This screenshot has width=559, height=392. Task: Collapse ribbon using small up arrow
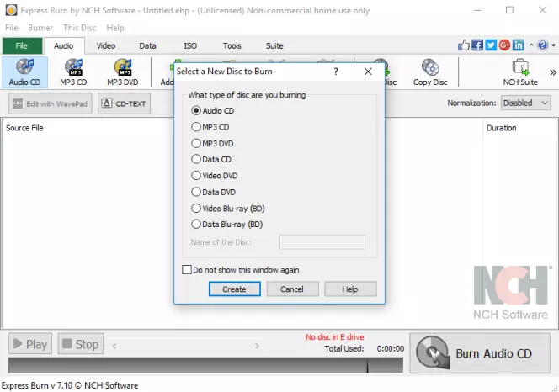coord(531,45)
